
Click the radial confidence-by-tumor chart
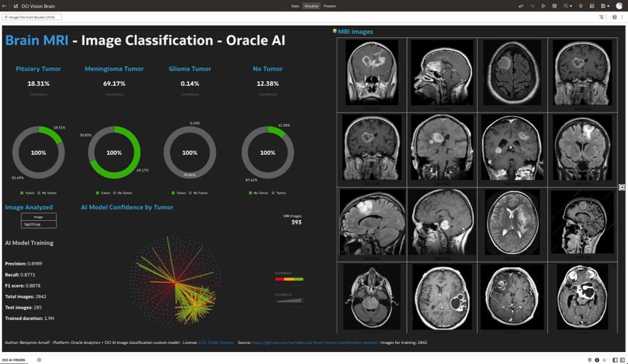click(175, 281)
